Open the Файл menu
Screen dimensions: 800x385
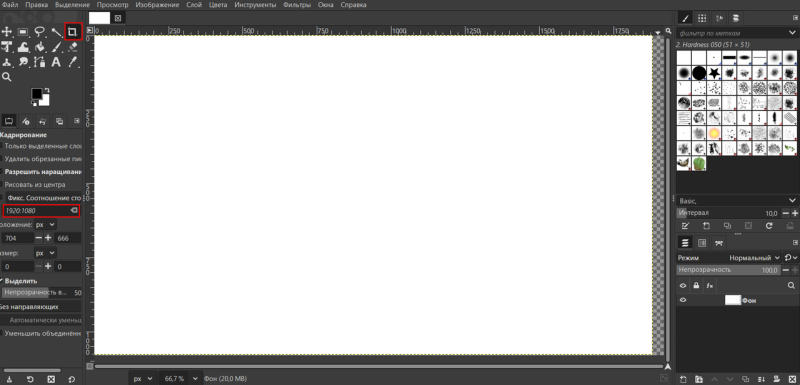coord(10,5)
